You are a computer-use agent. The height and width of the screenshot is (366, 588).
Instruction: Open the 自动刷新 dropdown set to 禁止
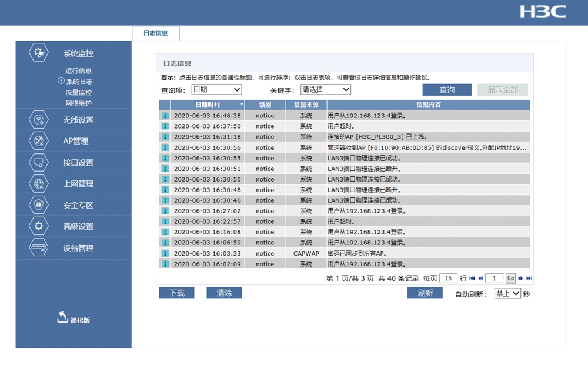point(507,293)
